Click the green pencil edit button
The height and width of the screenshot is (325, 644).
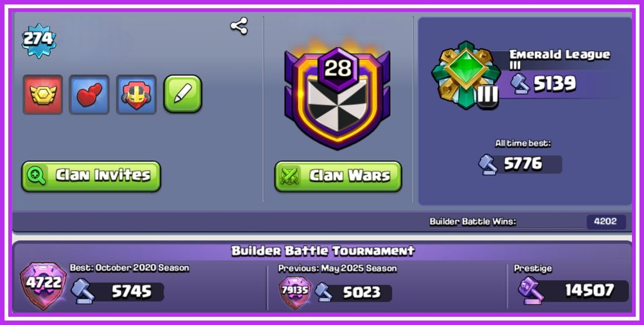pos(183,93)
